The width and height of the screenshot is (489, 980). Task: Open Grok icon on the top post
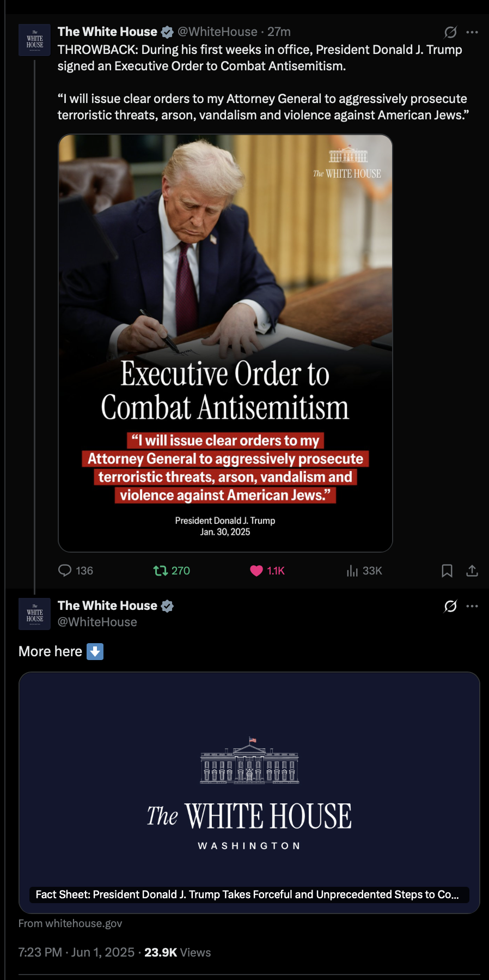[450, 32]
